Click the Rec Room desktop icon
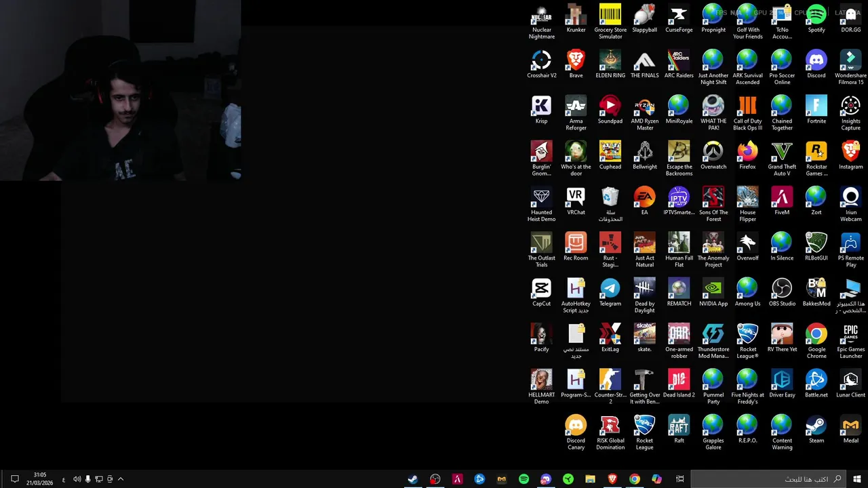Screen dimensions: 868x488 tap(576, 246)
